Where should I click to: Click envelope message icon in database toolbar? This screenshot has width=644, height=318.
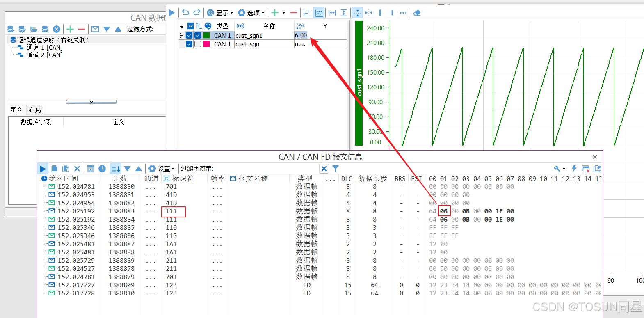coord(95,29)
